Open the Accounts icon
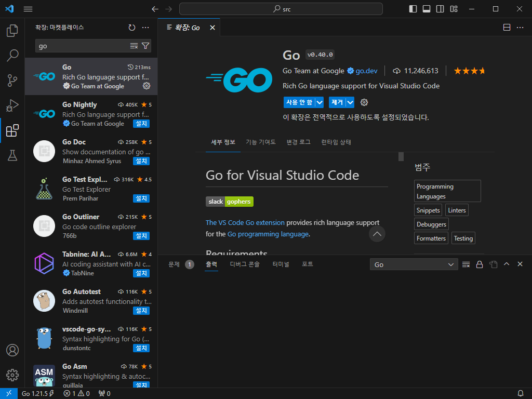The height and width of the screenshot is (399, 532). [x=12, y=350]
